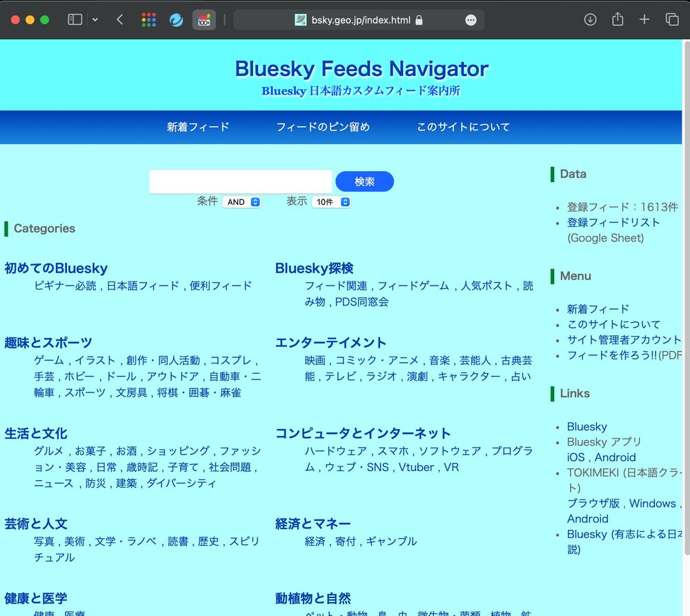Screen dimensions: 690x616
Task: Click the page vertical scrollbar
Action: pos(686,299)
